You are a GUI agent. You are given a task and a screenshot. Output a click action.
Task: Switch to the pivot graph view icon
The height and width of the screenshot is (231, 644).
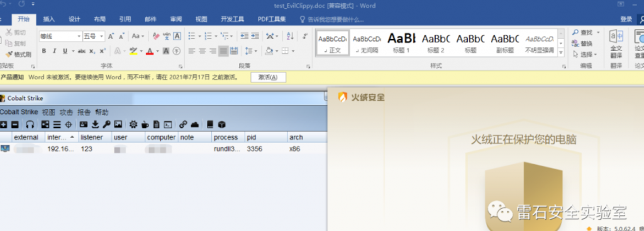click(45, 124)
